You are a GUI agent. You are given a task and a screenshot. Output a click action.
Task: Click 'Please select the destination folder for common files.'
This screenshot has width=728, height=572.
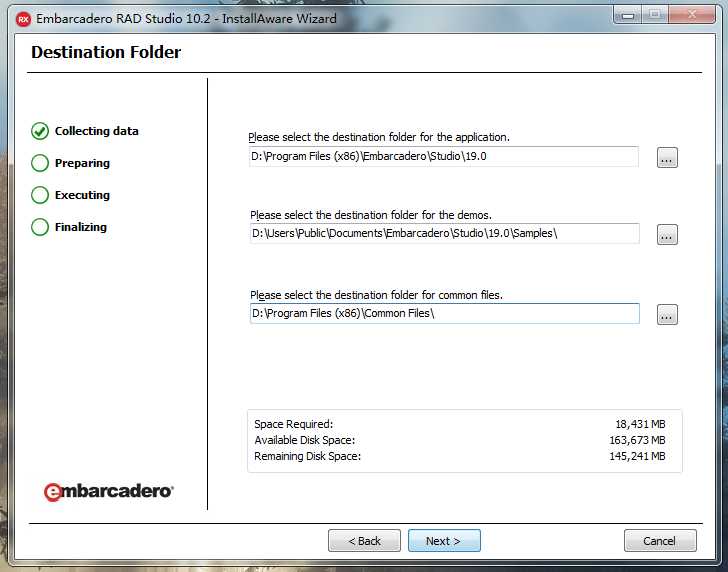[376, 295]
